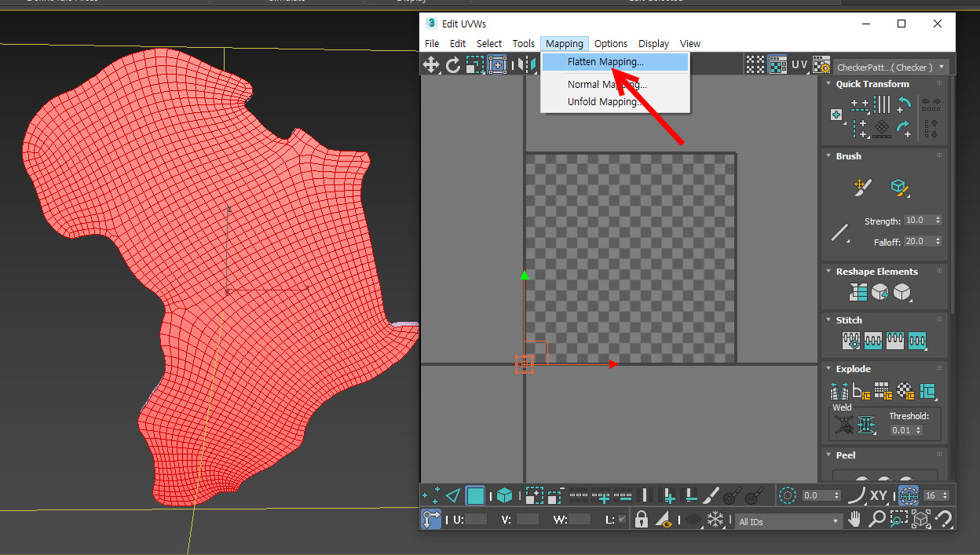Toggle the checker pattern background display
The height and width of the screenshot is (555, 980).
click(x=777, y=65)
